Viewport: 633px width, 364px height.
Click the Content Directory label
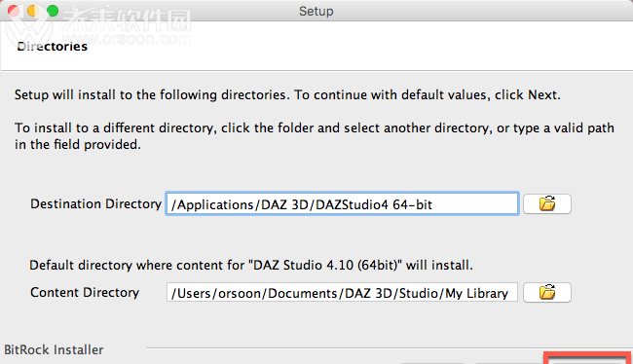[x=85, y=292]
